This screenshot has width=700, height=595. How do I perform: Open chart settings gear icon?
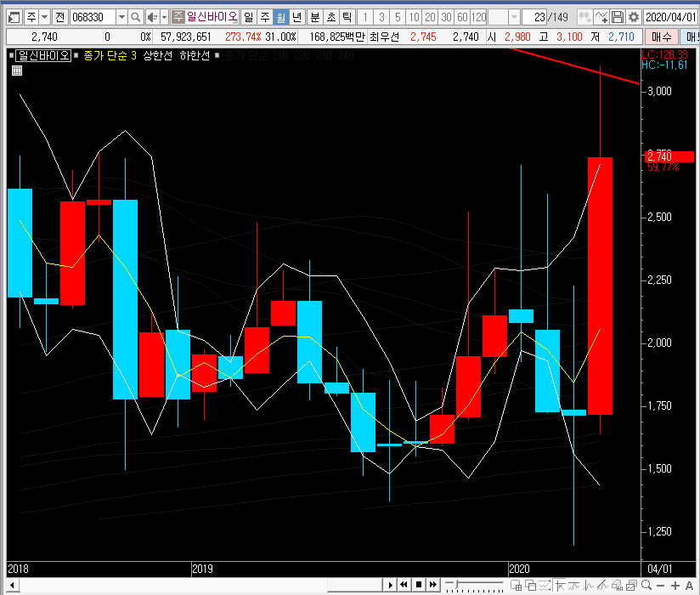coord(634,17)
